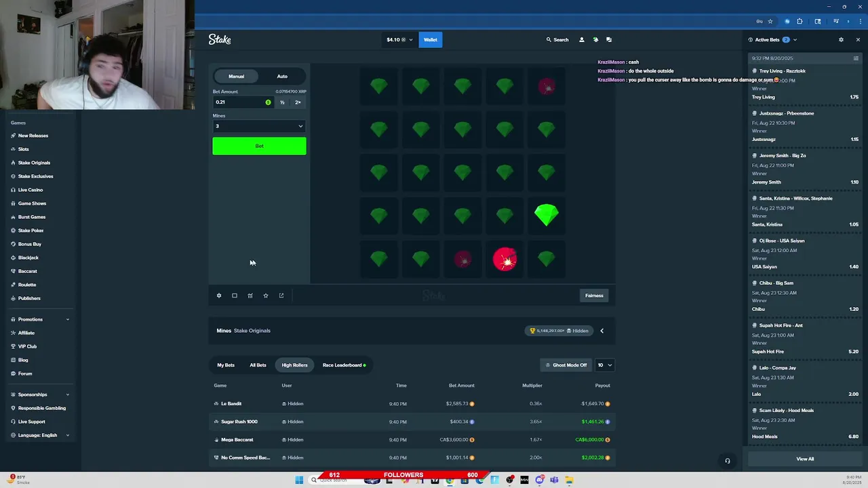
Task: Open live stats chart icon
Action: [250, 296]
